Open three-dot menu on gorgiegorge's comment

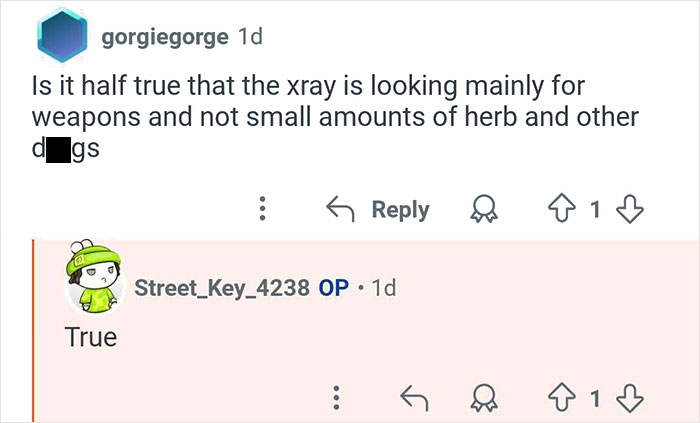click(x=262, y=210)
